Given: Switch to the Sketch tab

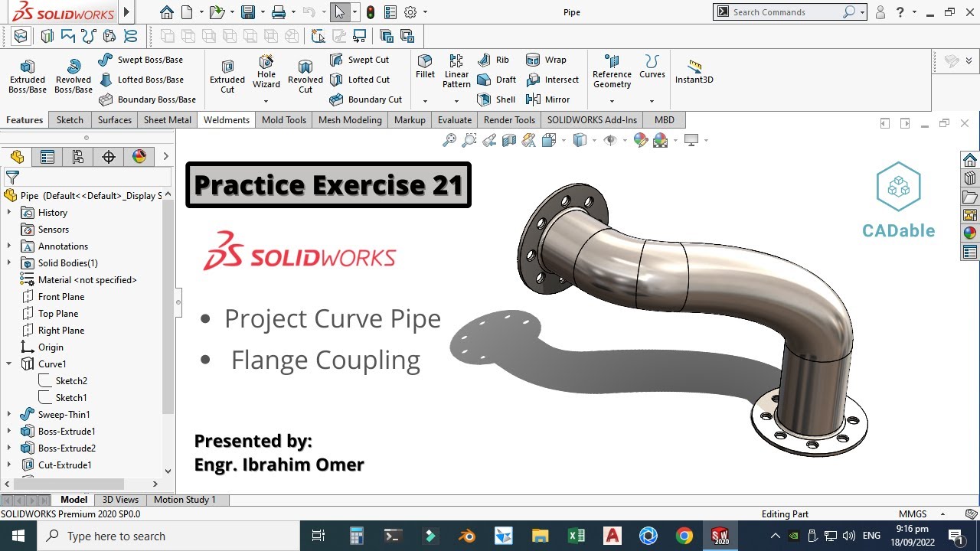Looking at the screenshot, I should coord(70,120).
